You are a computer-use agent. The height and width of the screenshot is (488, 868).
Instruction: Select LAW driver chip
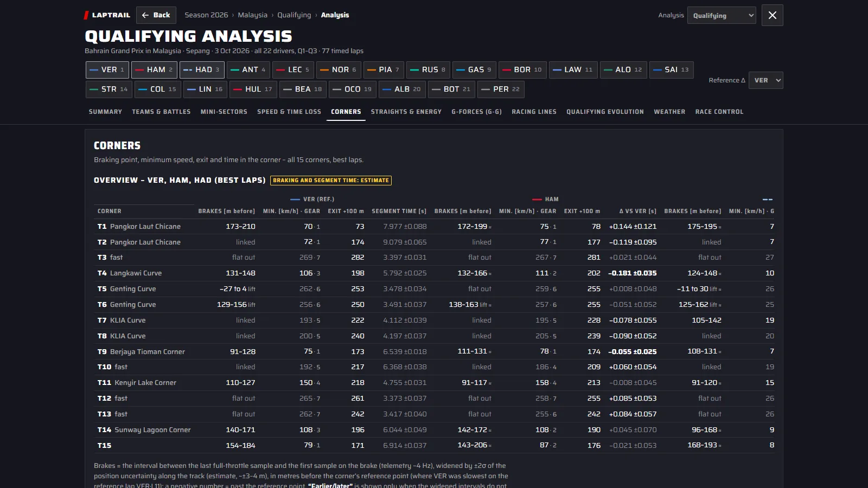[573, 70]
